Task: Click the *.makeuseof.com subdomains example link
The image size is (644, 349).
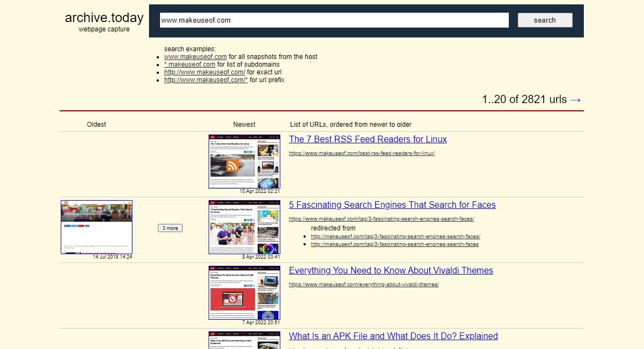Action: 190,65
